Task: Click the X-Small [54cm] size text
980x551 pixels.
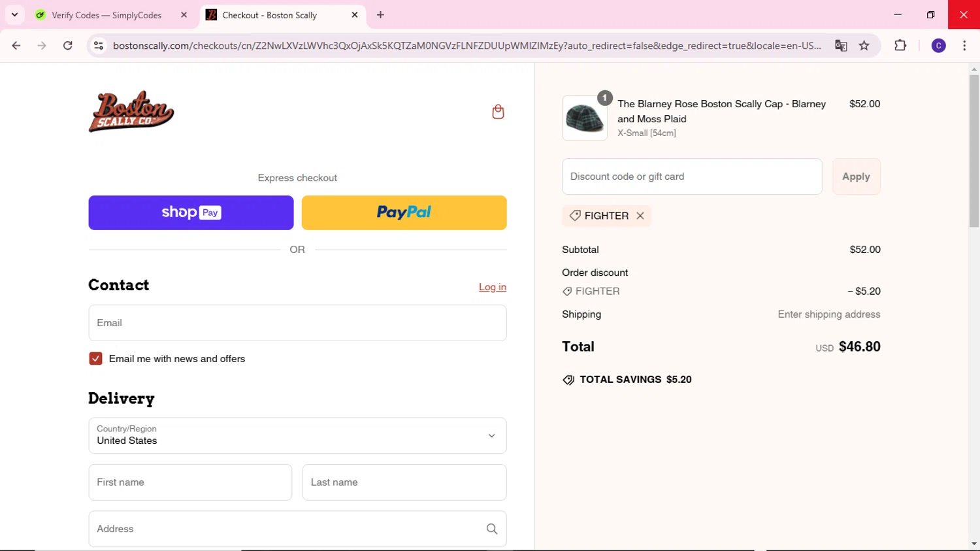Action: [x=647, y=133]
